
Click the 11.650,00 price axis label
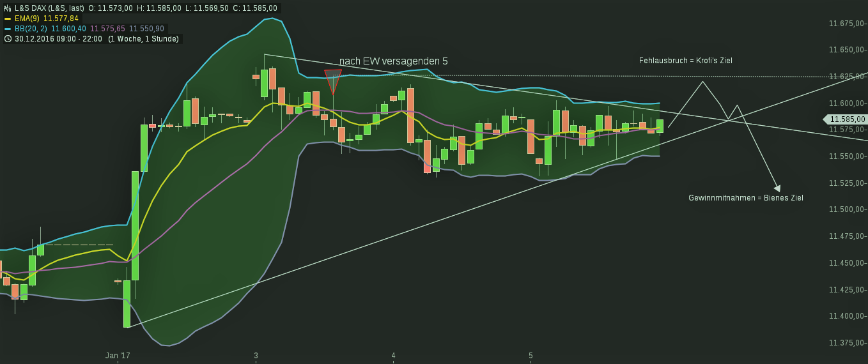846,50
